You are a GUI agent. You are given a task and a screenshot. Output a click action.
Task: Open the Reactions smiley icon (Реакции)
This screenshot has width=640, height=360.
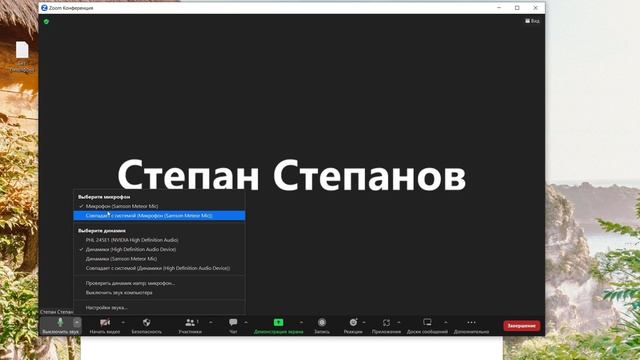(353, 322)
